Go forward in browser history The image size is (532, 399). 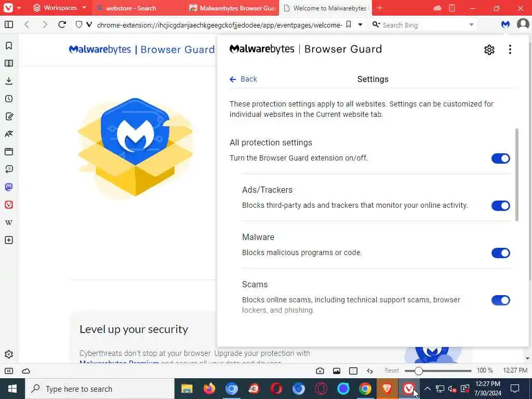click(45, 24)
